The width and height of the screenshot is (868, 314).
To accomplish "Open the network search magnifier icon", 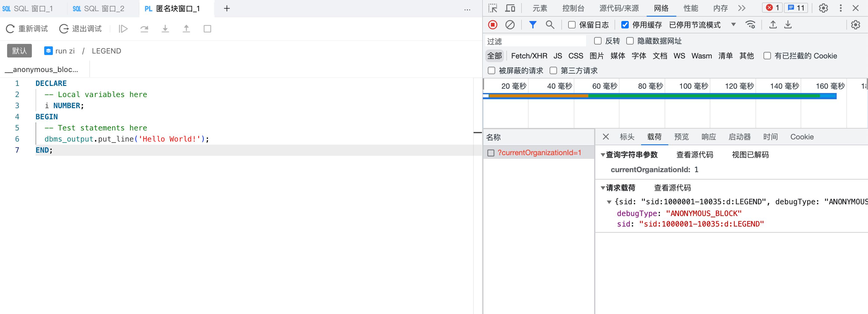I will click(550, 25).
